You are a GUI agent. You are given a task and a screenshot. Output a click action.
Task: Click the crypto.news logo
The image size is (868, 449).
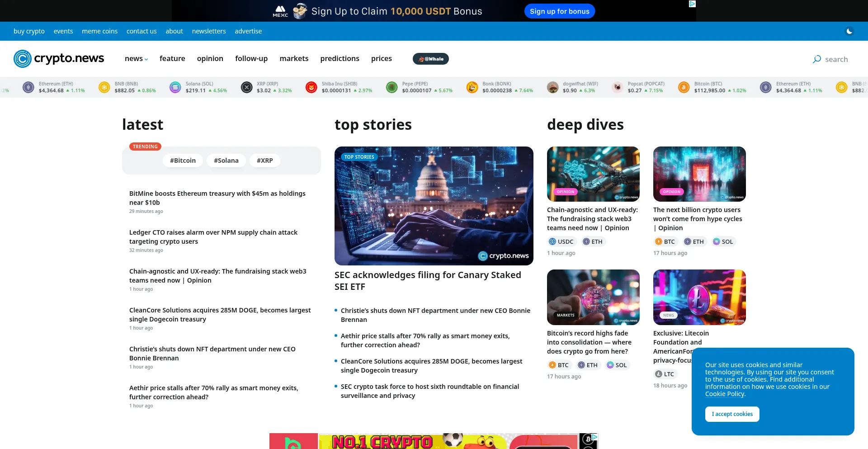pos(59,59)
